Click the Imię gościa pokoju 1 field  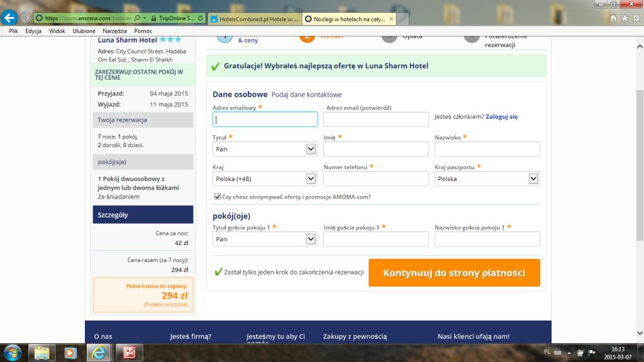click(376, 239)
